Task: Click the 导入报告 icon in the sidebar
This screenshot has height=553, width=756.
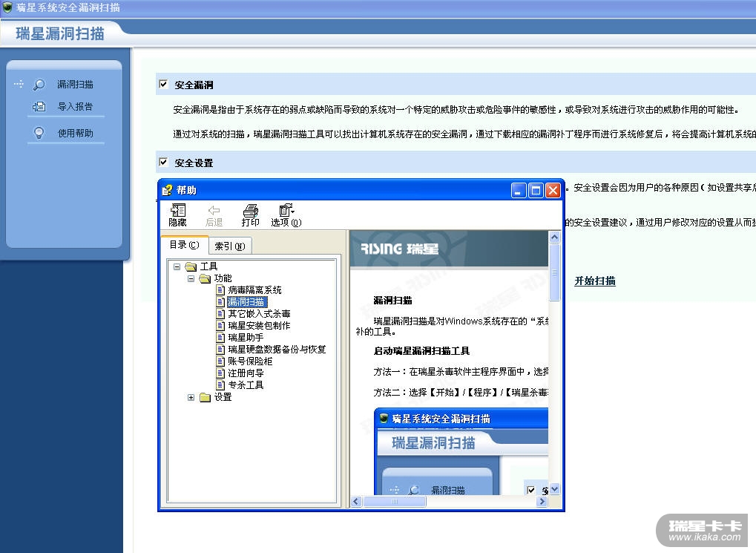Action: pos(39,107)
